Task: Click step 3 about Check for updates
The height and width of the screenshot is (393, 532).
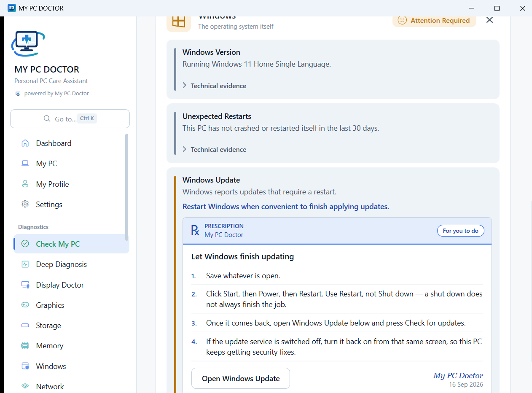Action: point(336,323)
